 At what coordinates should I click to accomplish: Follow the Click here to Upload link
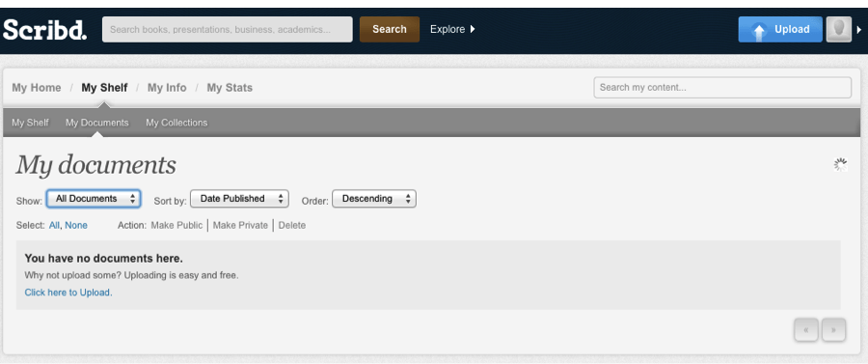coord(68,293)
